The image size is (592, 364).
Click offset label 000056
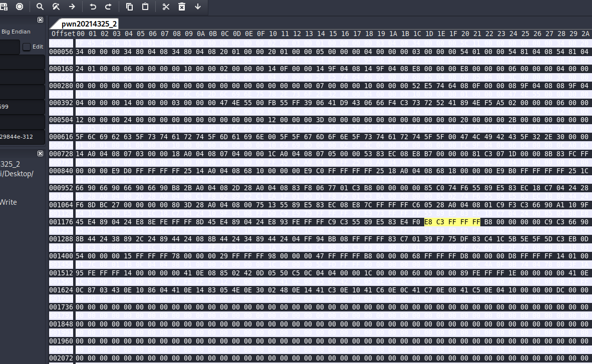pos(61,52)
